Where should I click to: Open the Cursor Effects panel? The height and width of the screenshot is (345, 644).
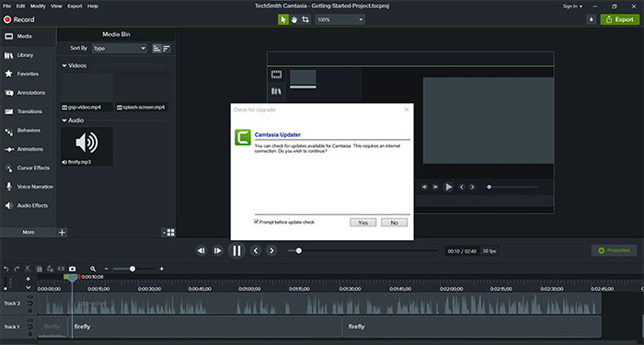[28, 168]
